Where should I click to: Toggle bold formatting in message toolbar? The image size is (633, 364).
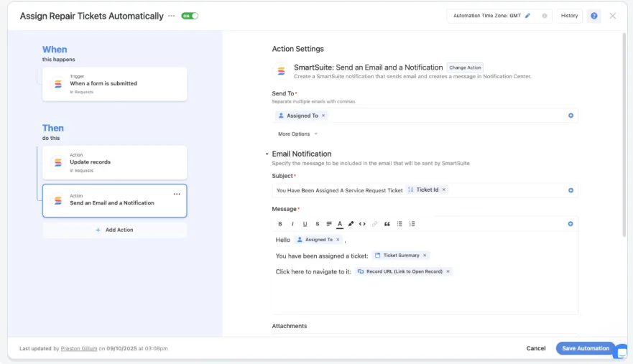(279, 224)
